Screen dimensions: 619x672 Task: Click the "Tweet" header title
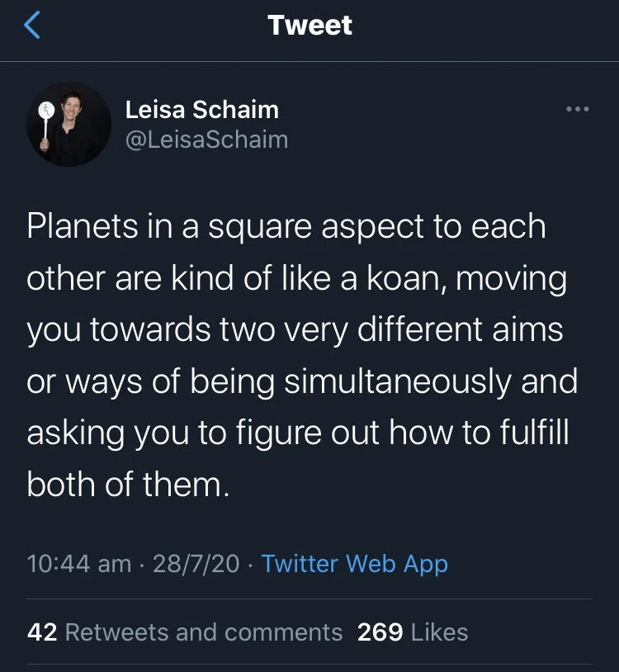(309, 26)
